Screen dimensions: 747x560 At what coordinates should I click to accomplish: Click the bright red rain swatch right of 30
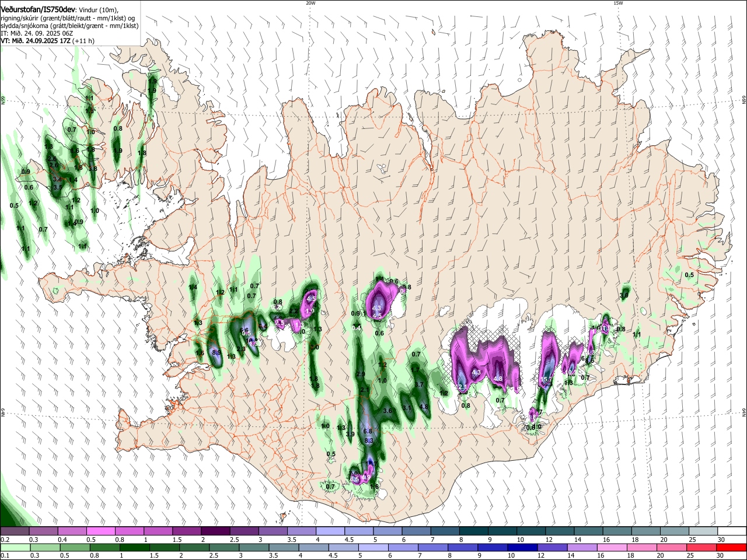pos(732,547)
